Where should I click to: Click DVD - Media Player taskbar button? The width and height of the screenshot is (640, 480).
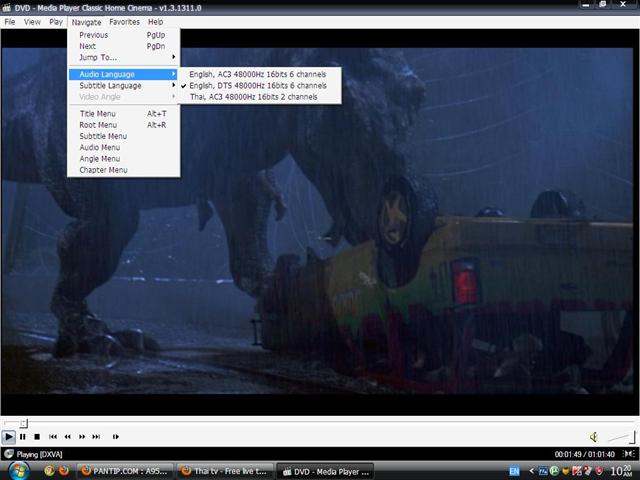point(325,471)
